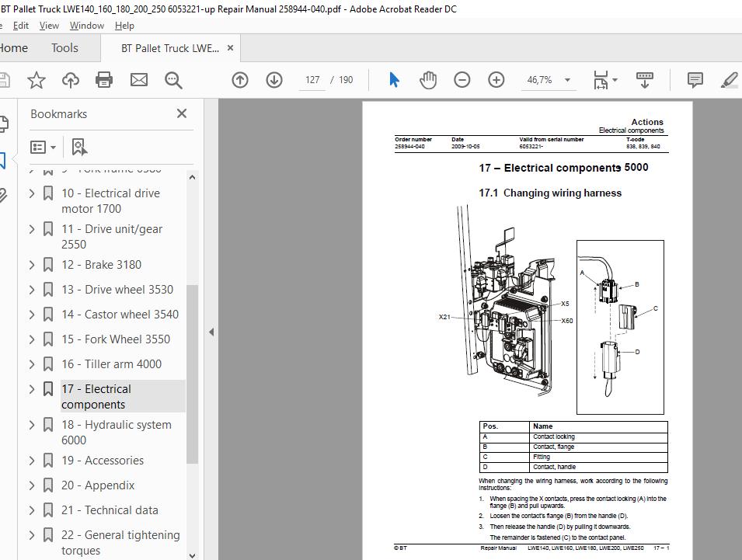Open bookmarks panel from left sidebar
Viewport: 742px width, 560px height.
click(2, 161)
